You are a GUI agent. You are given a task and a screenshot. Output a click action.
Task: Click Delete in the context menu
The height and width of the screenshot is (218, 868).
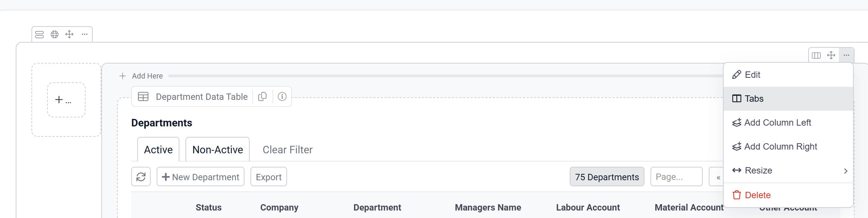click(x=757, y=195)
